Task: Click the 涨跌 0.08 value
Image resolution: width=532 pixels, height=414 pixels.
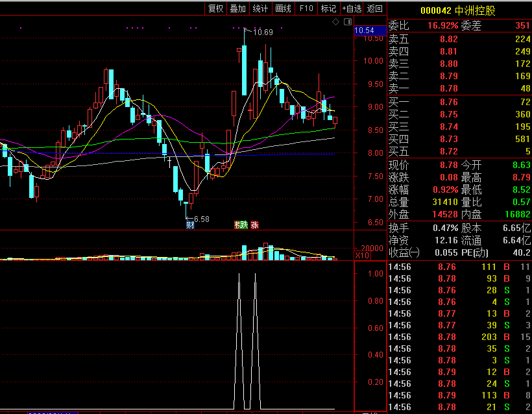Action: [449, 178]
